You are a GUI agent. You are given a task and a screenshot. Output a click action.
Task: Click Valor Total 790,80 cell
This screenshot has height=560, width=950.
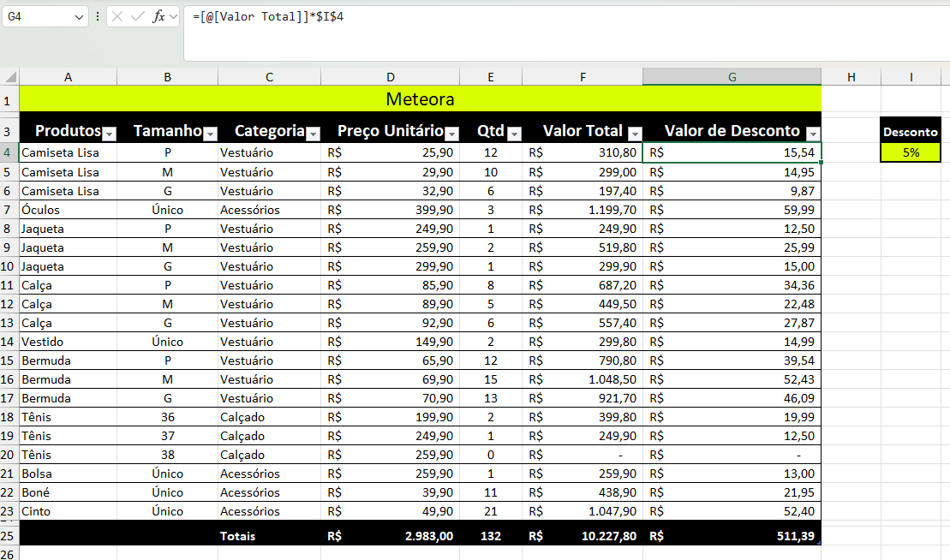[x=583, y=360]
